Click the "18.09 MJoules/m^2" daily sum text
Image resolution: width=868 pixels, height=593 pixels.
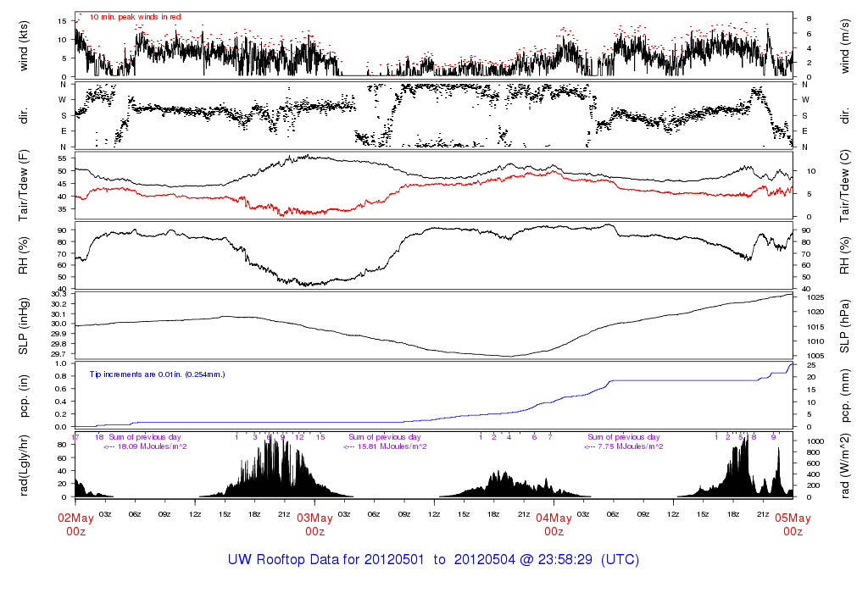point(153,446)
